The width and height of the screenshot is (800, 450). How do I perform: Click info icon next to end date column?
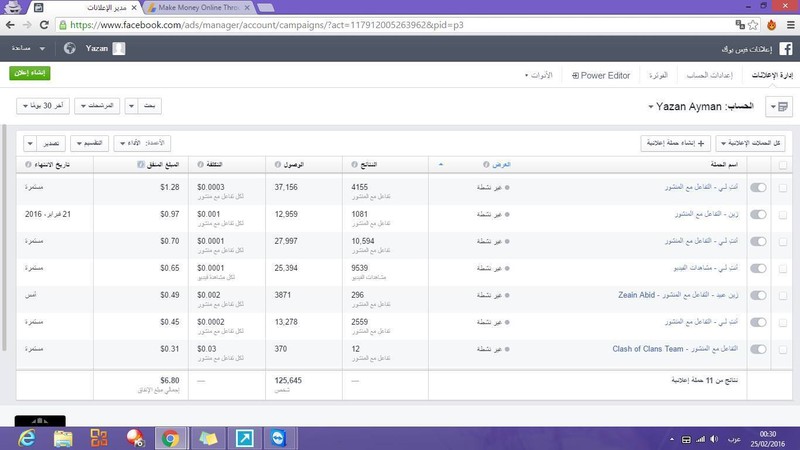point(28,164)
